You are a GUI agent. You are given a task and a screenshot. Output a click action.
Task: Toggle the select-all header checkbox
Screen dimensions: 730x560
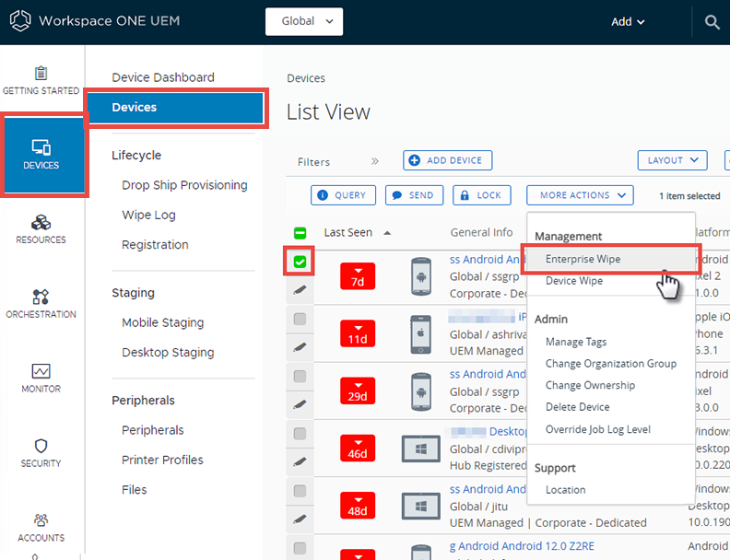tap(300, 232)
